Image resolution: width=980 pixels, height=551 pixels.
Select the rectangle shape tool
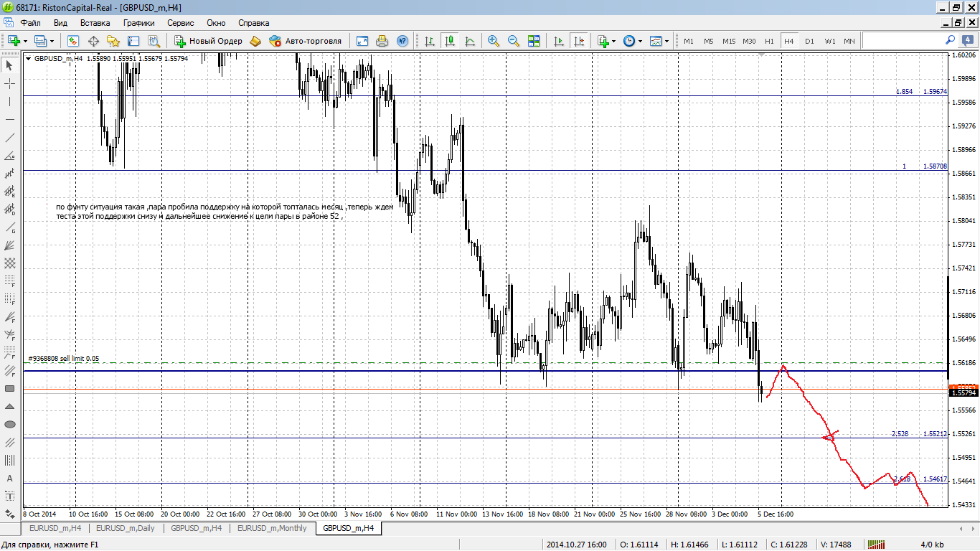coord(10,389)
